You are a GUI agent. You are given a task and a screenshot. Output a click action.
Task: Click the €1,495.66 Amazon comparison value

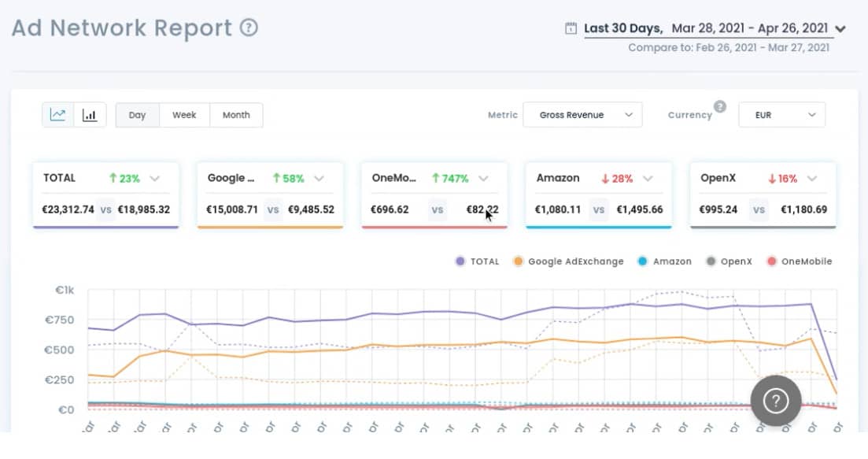tap(640, 209)
